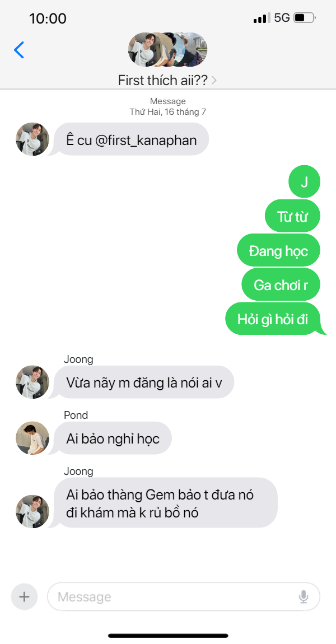Screen dimensions: 336x644
Task: Open the plus attachments button
Action: tap(24, 596)
